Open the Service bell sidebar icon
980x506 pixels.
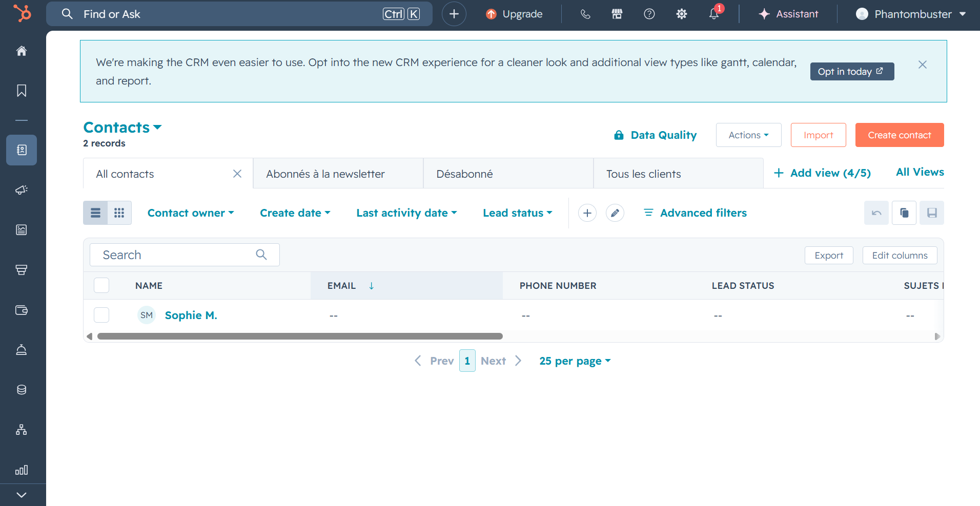point(22,350)
